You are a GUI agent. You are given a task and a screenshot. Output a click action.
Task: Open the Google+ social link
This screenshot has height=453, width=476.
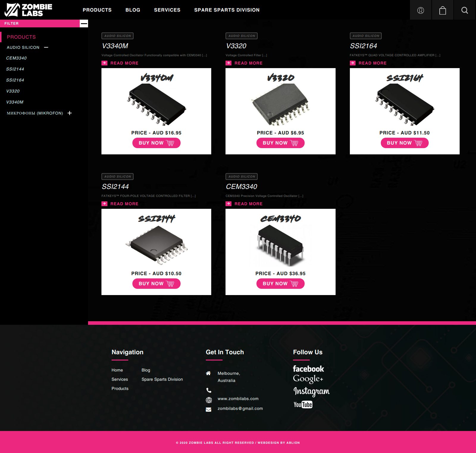308,379
